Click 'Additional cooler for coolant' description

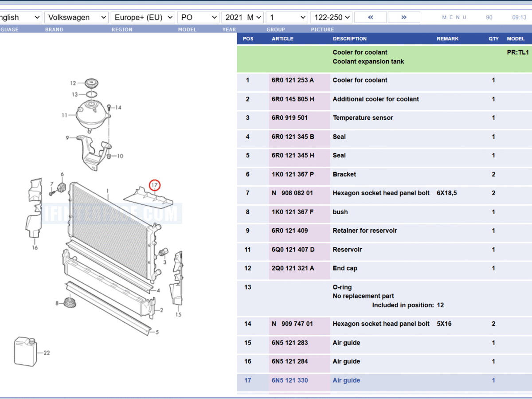[x=376, y=99]
